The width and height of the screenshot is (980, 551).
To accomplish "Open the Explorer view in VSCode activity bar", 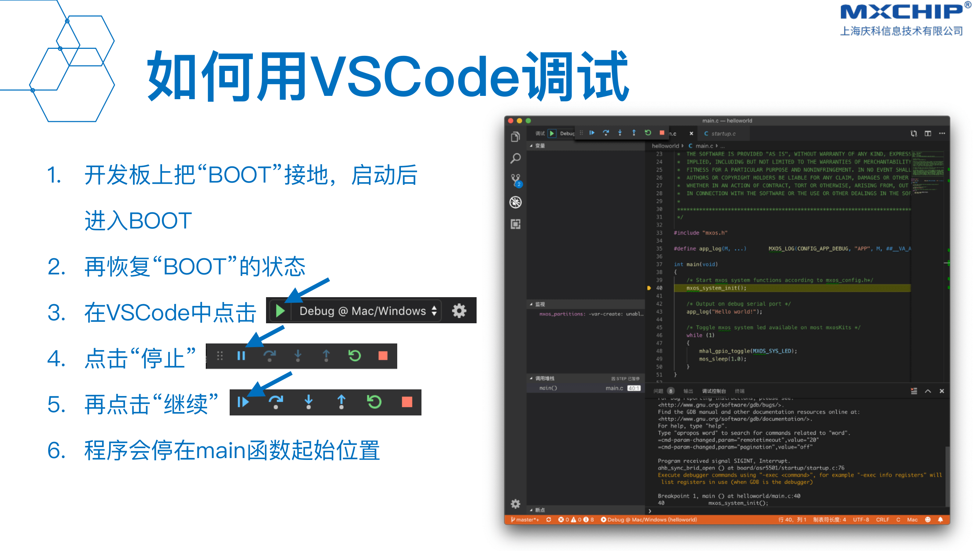I will click(x=515, y=137).
